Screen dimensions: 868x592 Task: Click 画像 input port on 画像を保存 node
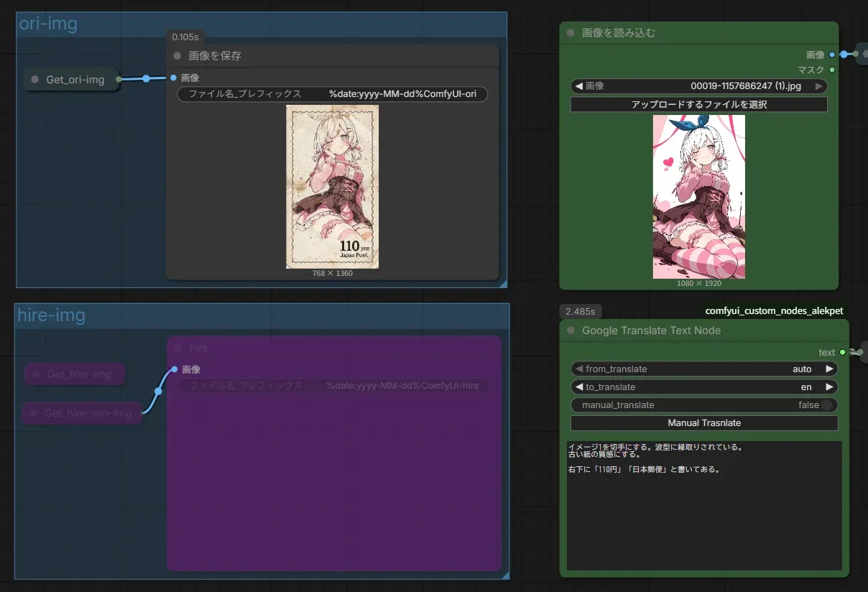tap(173, 78)
